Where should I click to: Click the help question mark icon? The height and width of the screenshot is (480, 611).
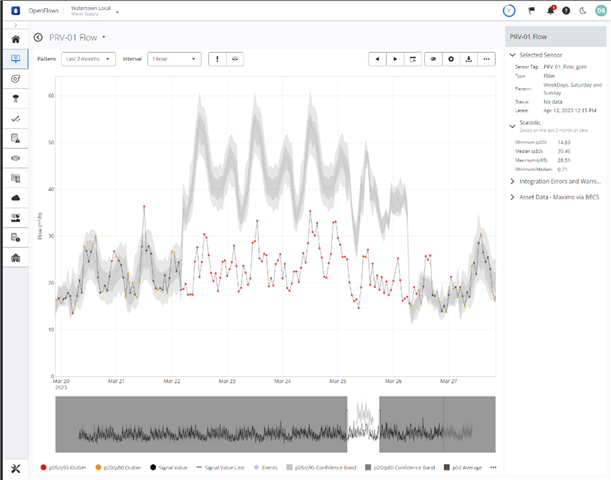(x=567, y=12)
